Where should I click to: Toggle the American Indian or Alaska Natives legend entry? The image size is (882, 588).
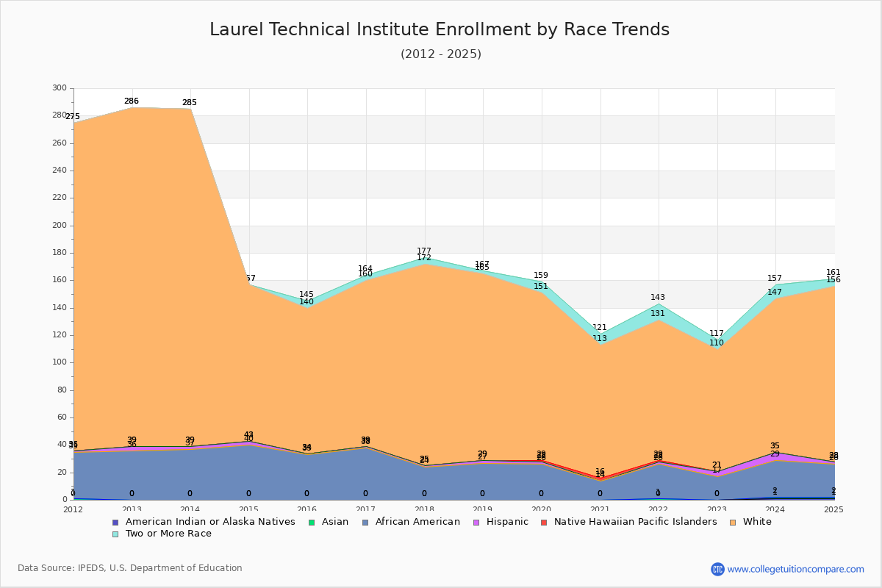coord(204,522)
